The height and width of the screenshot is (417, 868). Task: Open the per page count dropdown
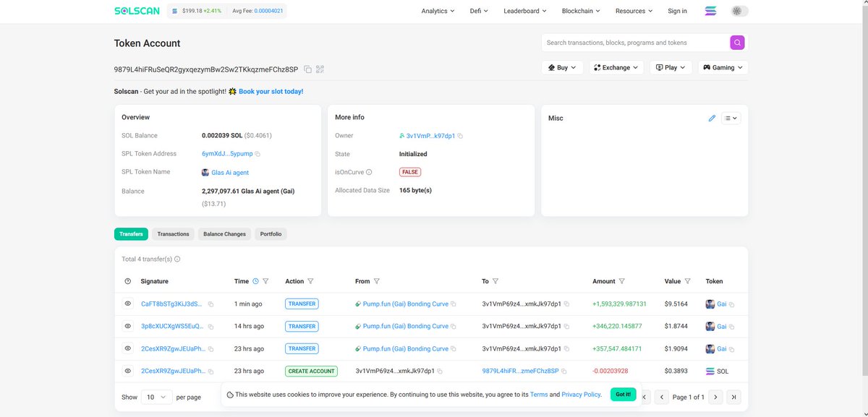pos(156,397)
